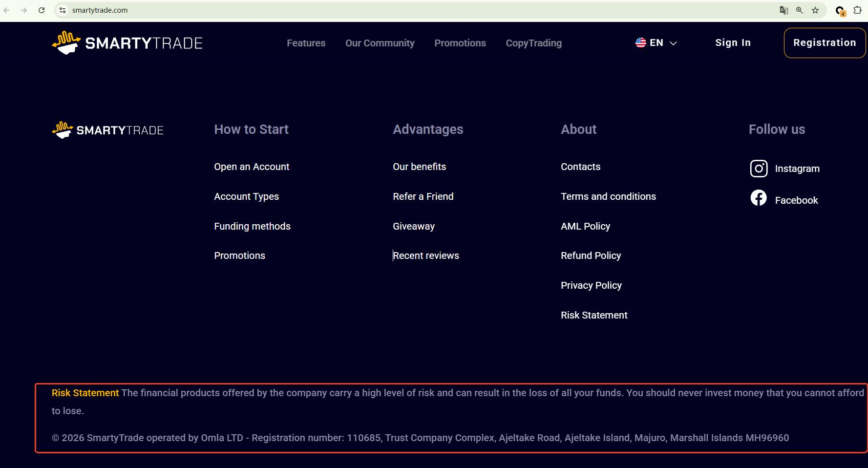Click the Facebook icon
868x468 pixels.
(759, 198)
